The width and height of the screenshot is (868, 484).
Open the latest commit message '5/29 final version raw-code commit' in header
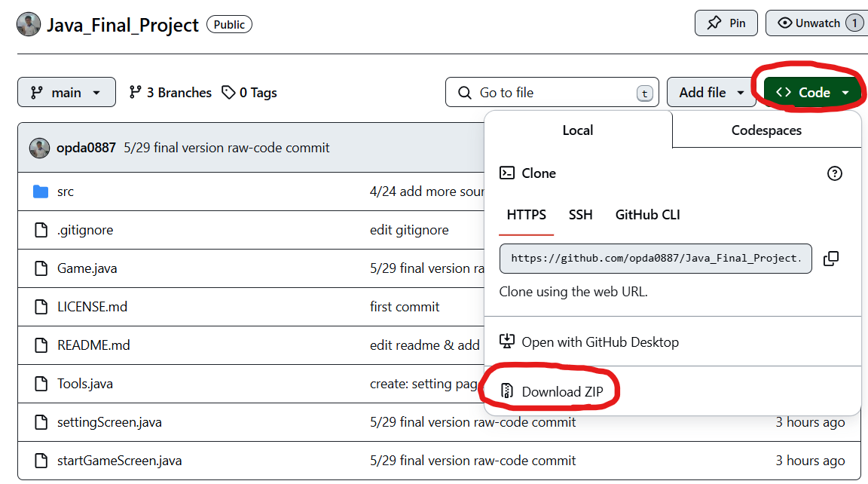(226, 148)
